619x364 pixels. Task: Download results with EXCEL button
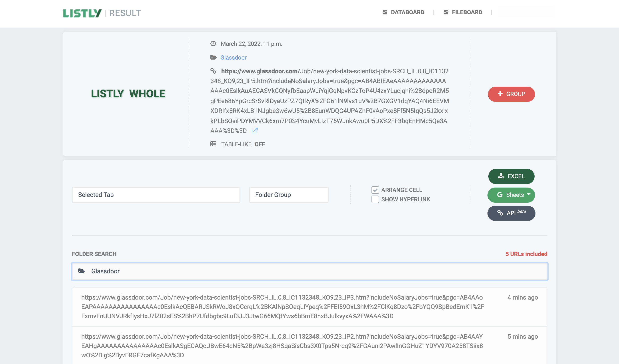pos(511,176)
